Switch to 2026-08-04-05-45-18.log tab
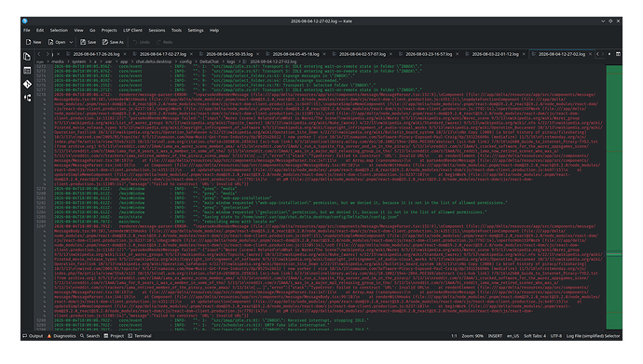The image size is (643, 364). 295,54
